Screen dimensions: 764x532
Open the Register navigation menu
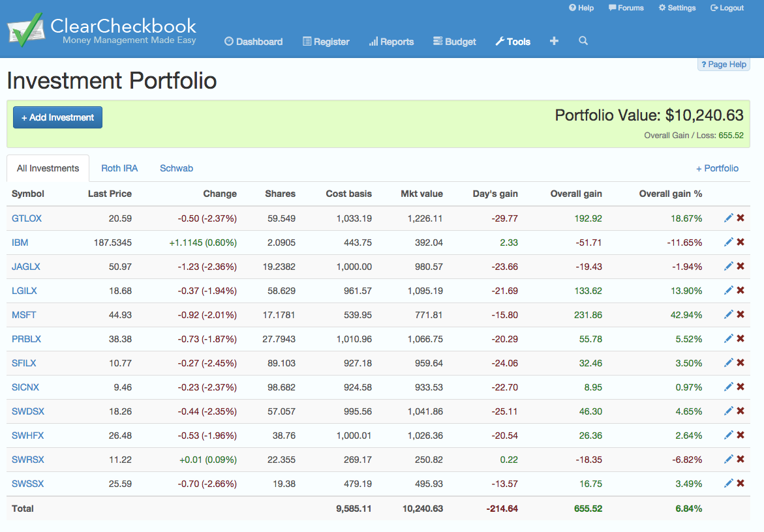(326, 42)
